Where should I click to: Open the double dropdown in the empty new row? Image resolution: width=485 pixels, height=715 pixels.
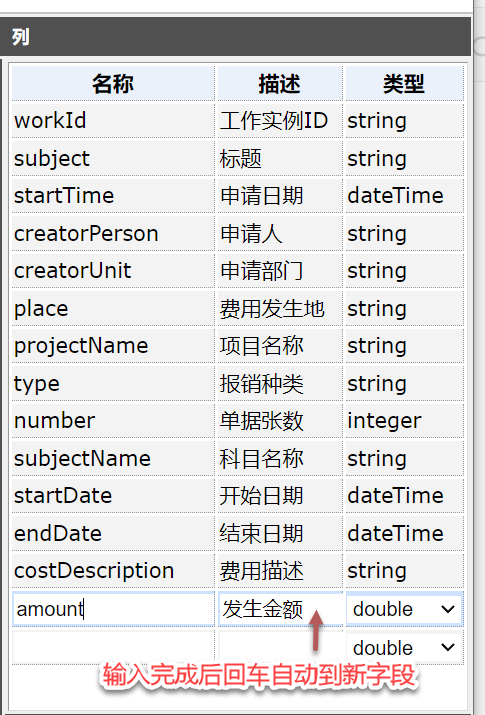(404, 648)
